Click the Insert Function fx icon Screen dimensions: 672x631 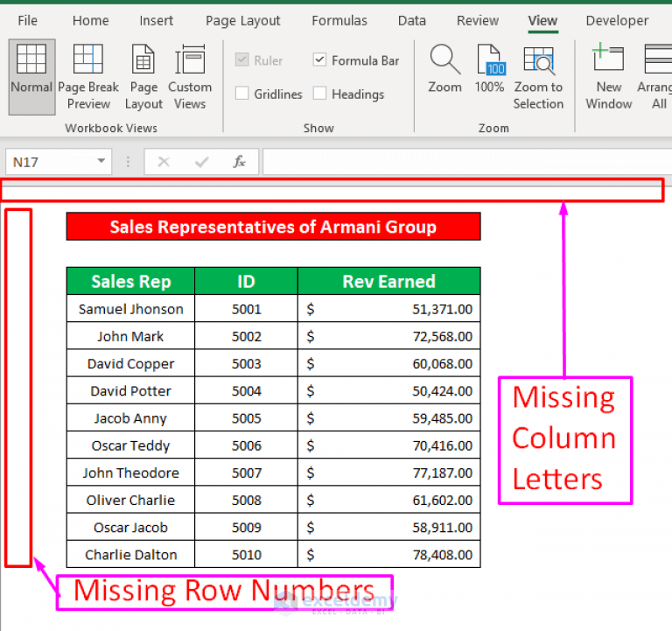tap(239, 162)
